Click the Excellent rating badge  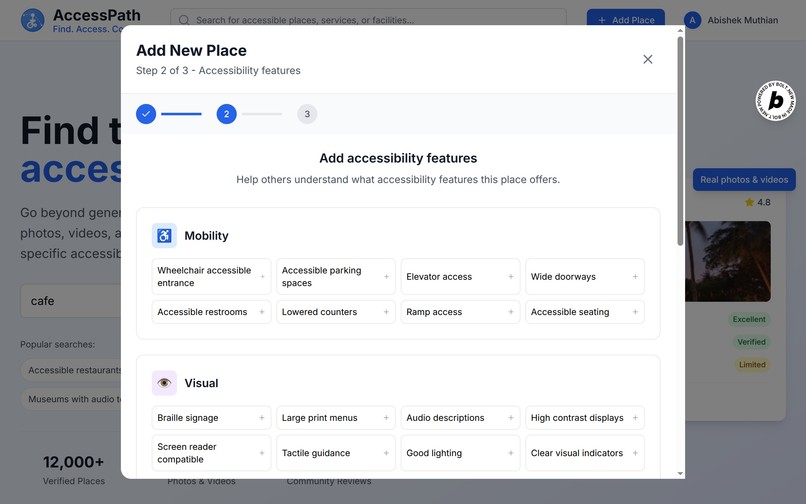click(x=749, y=319)
